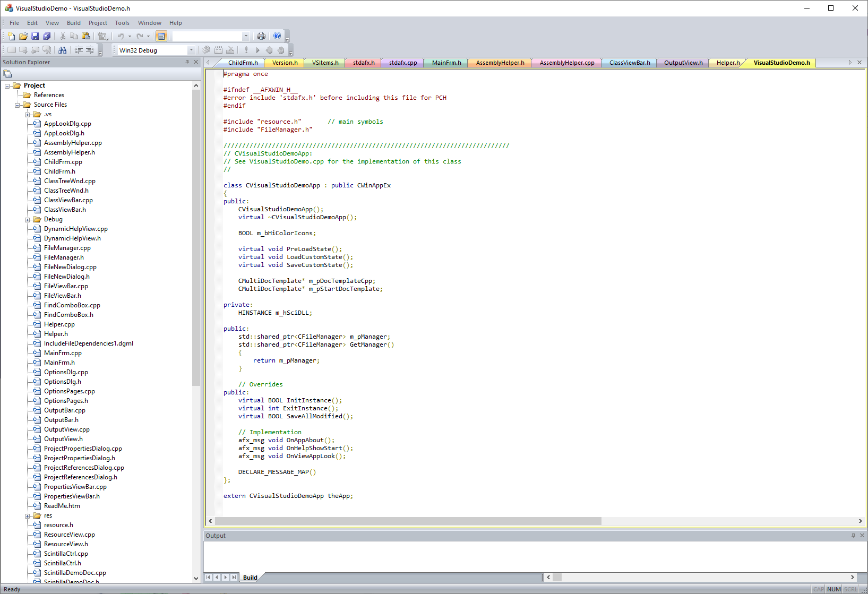Viewport: 868px width, 594px height.
Task: Select the Build output tab
Action: tap(250, 578)
